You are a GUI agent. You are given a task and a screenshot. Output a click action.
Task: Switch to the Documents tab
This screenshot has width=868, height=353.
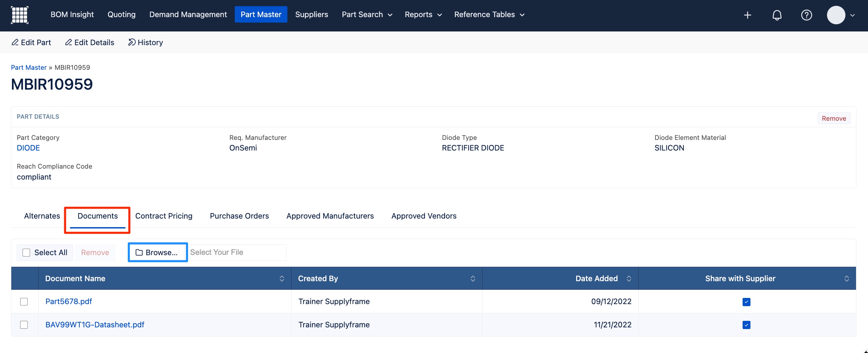(x=98, y=216)
